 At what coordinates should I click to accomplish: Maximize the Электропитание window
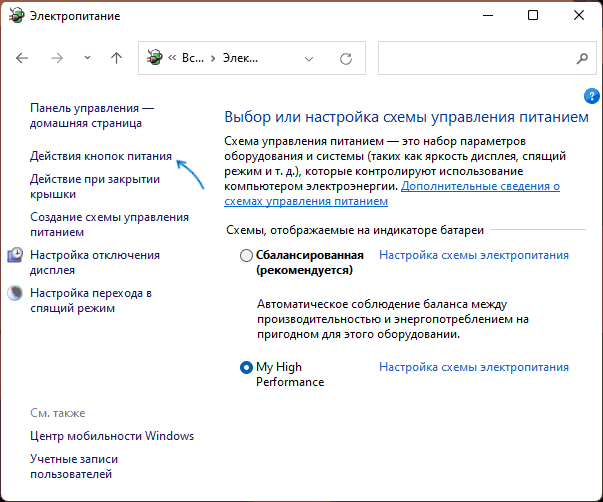533,15
